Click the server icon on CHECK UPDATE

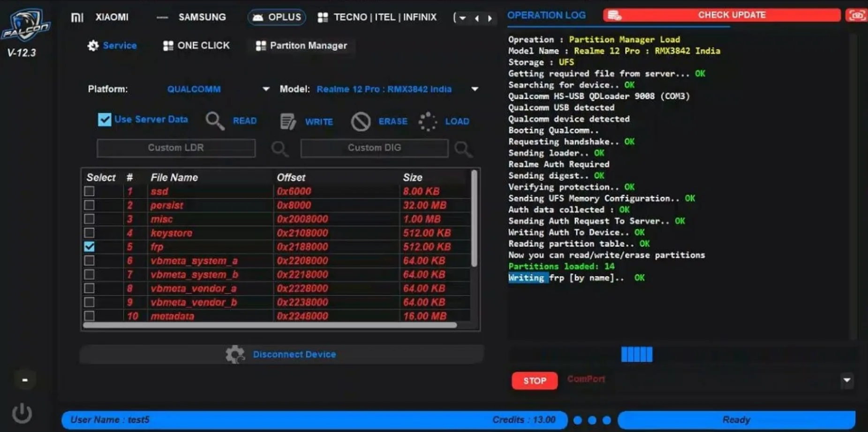click(614, 15)
